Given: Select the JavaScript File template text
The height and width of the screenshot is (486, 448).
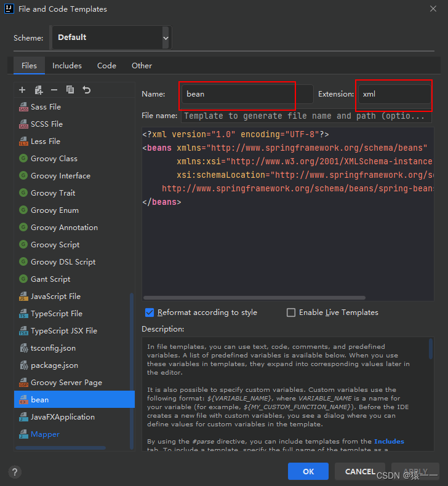Looking at the screenshot, I should pyautogui.click(x=55, y=297).
